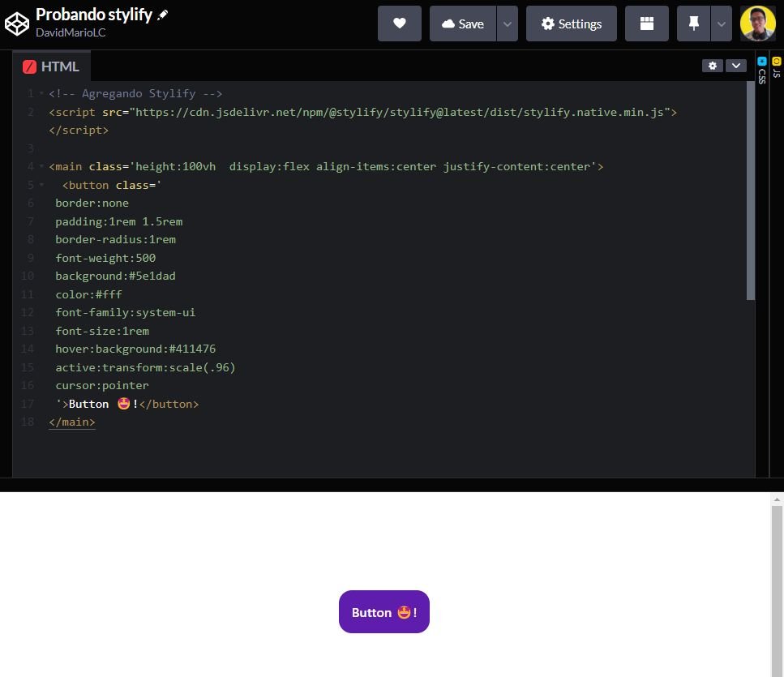The width and height of the screenshot is (784, 677).
Task: Click the cursor:pointer code line
Action: click(102, 385)
